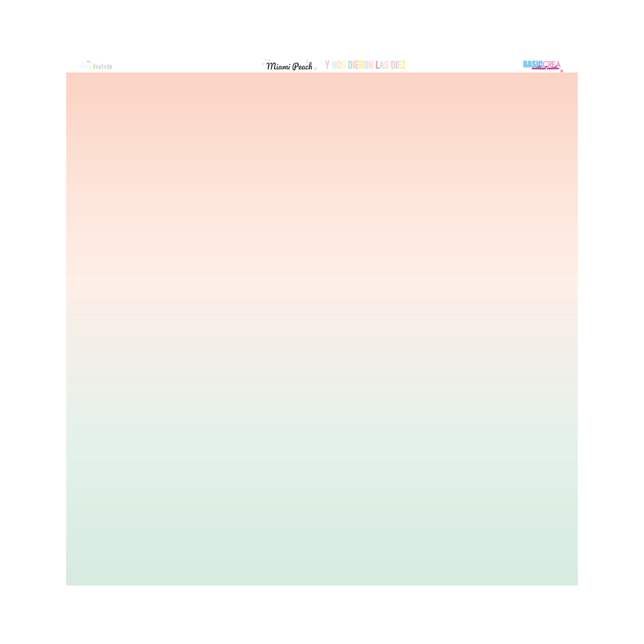644x644 pixels.
Task: Select the pink CREA word in the logo
Action: pos(552,64)
